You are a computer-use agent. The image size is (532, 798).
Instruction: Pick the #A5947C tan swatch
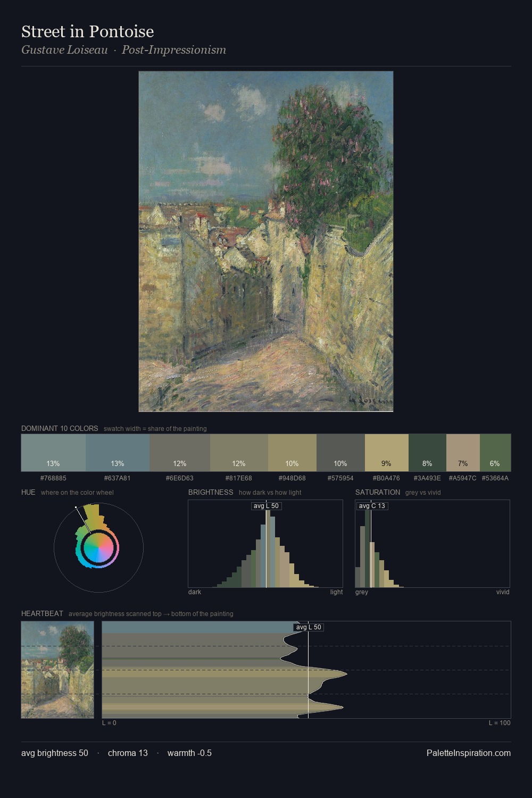463,453
